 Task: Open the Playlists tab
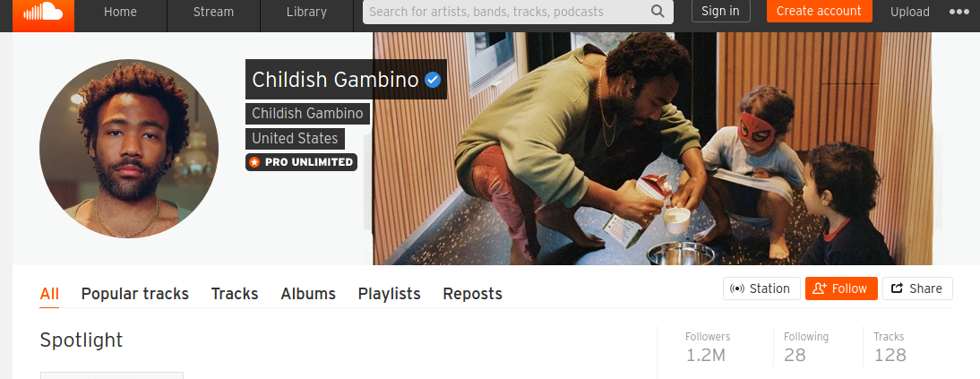click(x=390, y=293)
